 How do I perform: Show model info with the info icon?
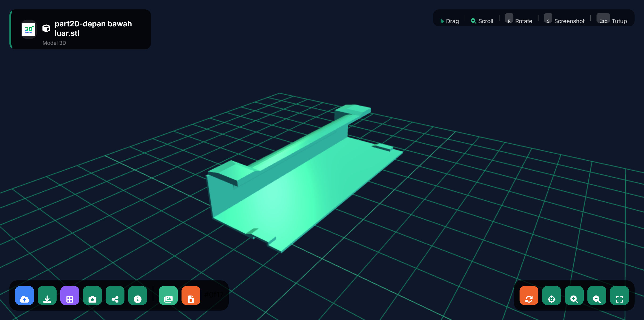(x=138, y=295)
